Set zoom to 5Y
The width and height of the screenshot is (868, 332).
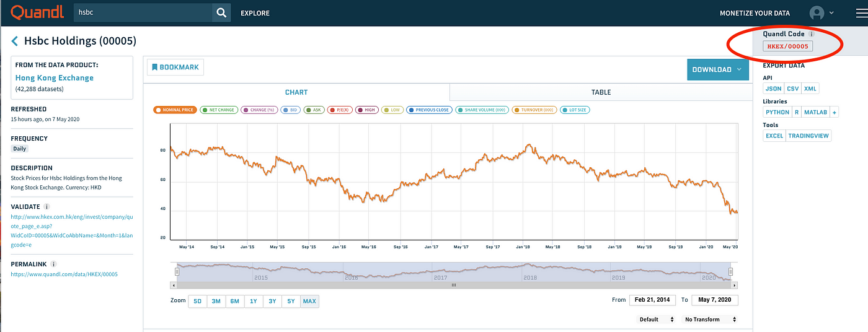[x=291, y=301]
